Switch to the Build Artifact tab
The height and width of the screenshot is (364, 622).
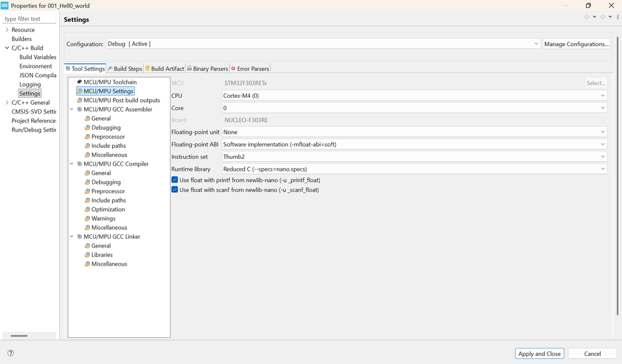click(165, 69)
